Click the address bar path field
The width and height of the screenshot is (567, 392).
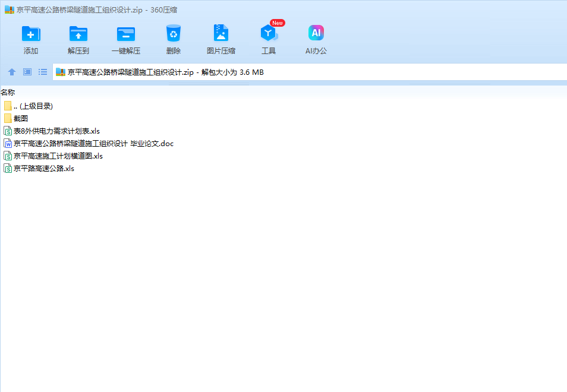tap(310, 72)
